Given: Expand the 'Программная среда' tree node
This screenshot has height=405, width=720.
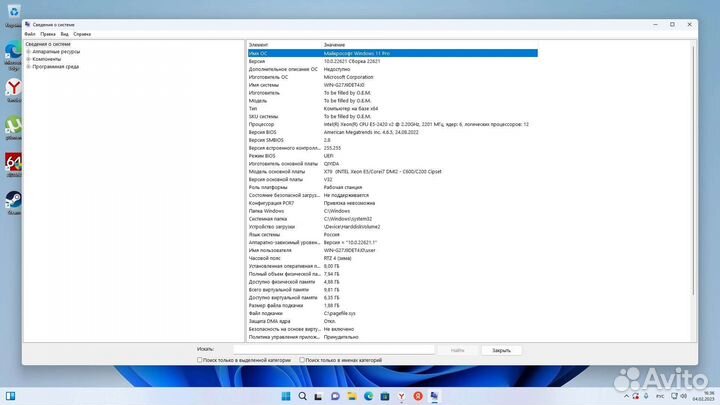Looking at the screenshot, I should [28, 67].
